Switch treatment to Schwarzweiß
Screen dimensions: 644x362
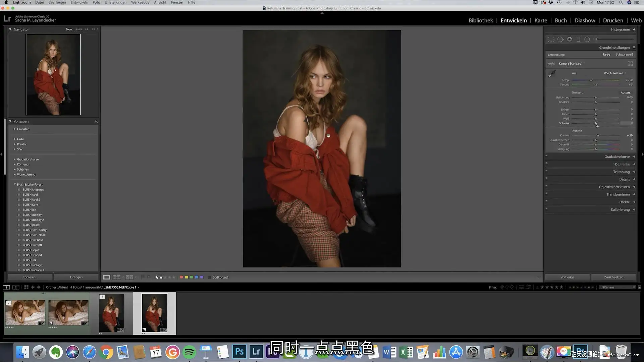click(x=624, y=55)
